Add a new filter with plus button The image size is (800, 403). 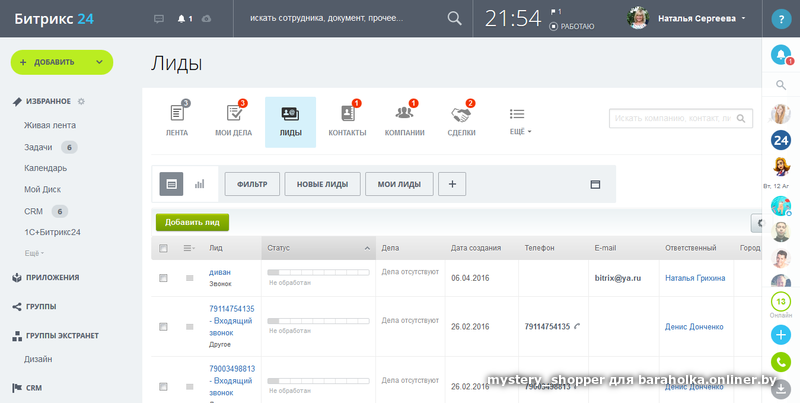(452, 184)
